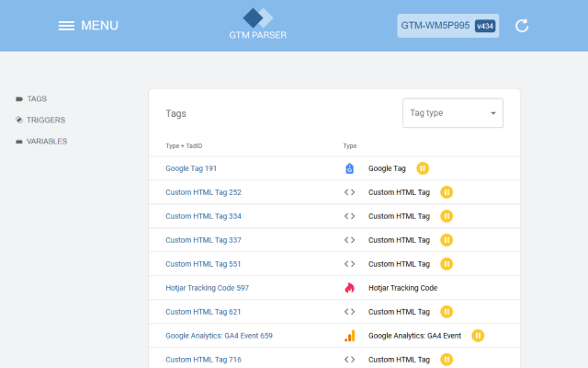This screenshot has width=588, height=368.
Task: Click the orange GA4 bar chart icon
Action: (x=349, y=336)
